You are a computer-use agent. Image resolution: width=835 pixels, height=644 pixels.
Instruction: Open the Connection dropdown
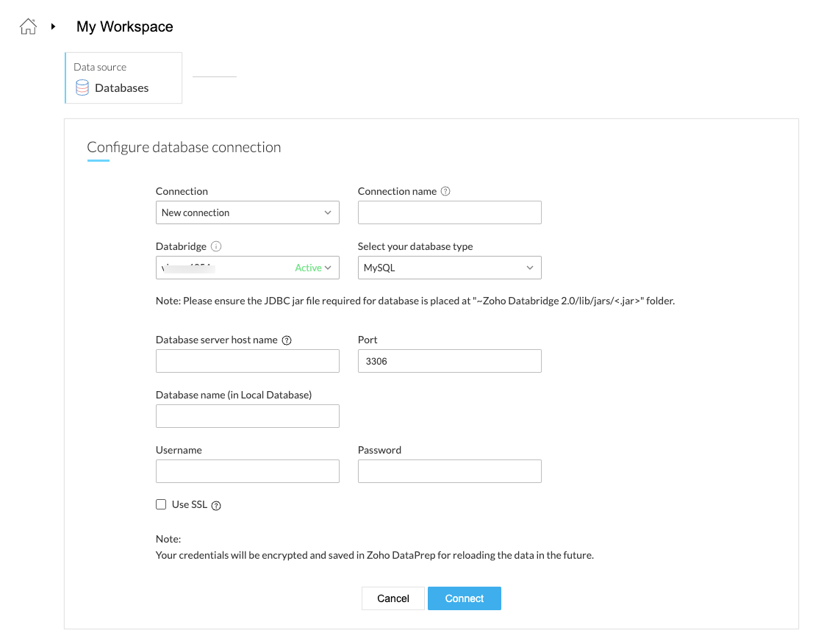[247, 212]
